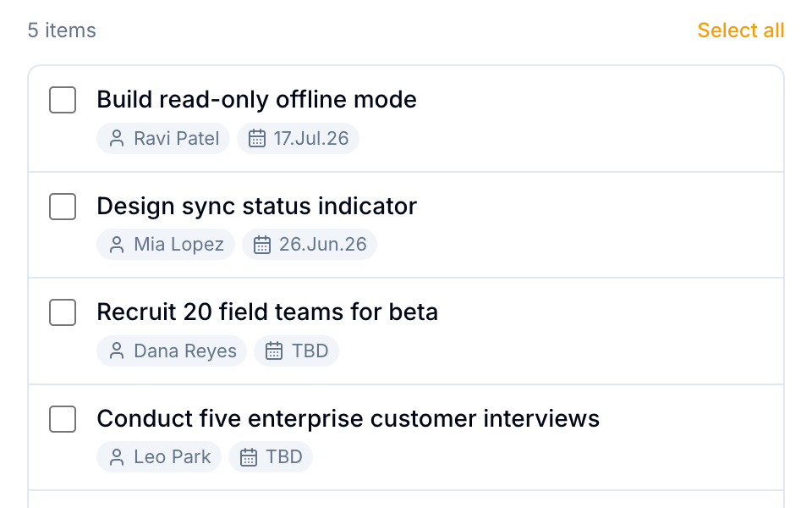Open the task title Conduct five enterprise customer interviews
Viewport: 812px width, 508px height.
coord(348,419)
